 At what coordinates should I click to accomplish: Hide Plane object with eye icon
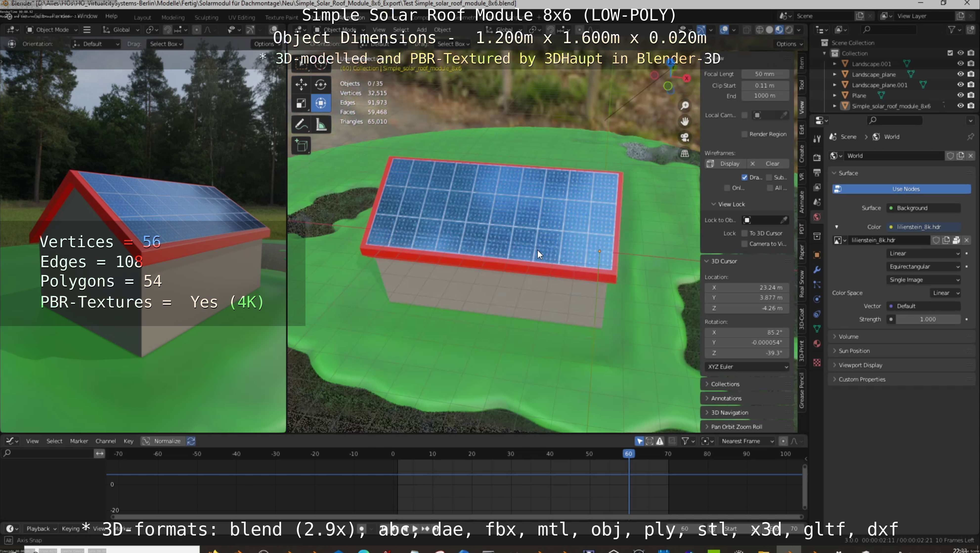click(960, 95)
